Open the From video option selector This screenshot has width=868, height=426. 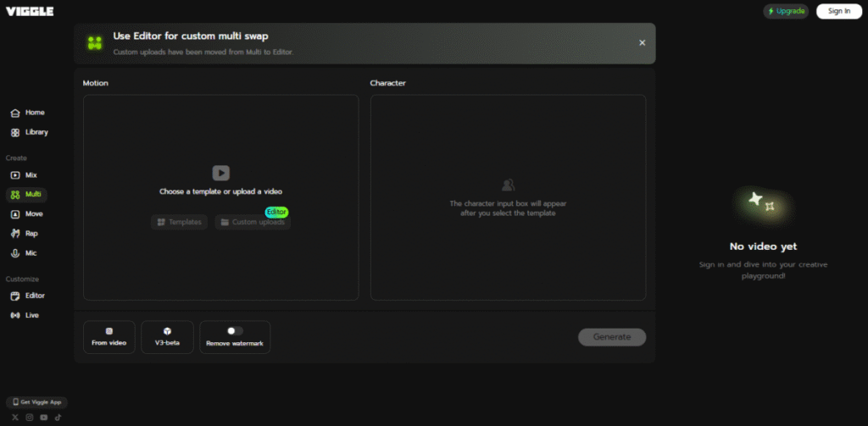pos(109,337)
